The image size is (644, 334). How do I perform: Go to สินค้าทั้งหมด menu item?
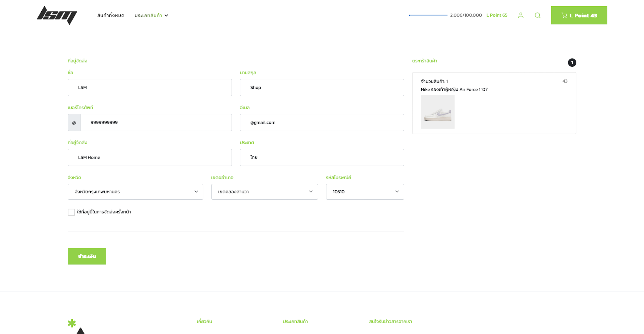(x=111, y=16)
